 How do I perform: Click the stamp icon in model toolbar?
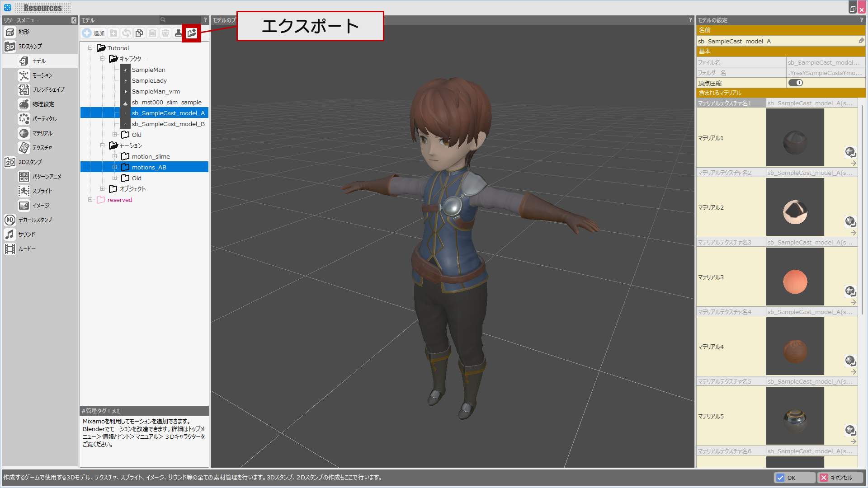[x=179, y=33]
